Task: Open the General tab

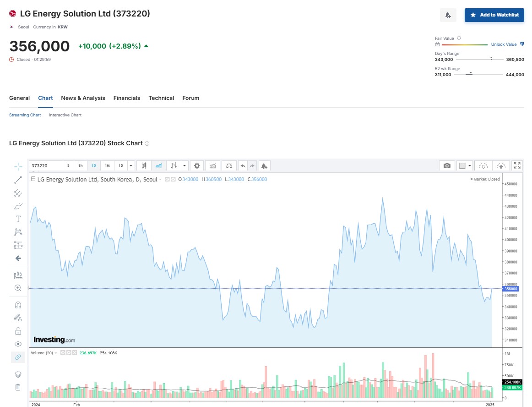Action: click(19, 98)
